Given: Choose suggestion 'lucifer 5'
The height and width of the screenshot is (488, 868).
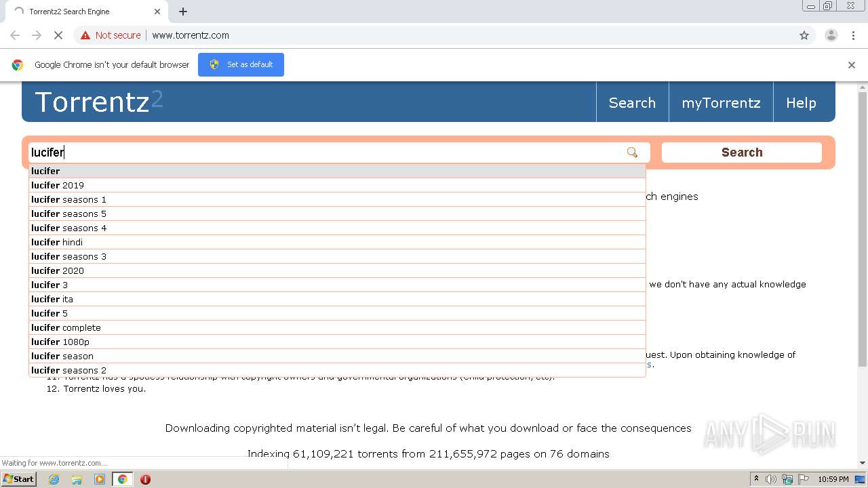Looking at the screenshot, I should (337, 313).
